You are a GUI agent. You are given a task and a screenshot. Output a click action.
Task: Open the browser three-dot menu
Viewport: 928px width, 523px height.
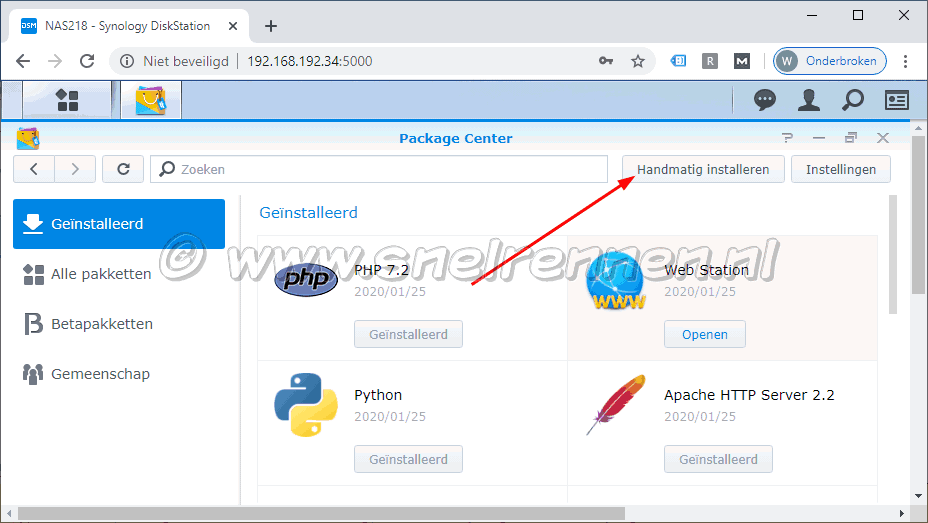coord(905,61)
